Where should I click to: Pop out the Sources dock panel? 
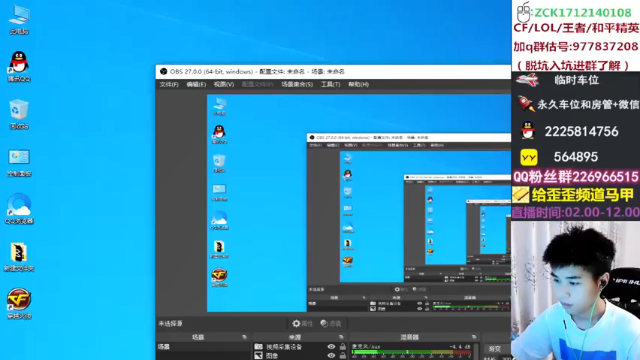[341, 337]
